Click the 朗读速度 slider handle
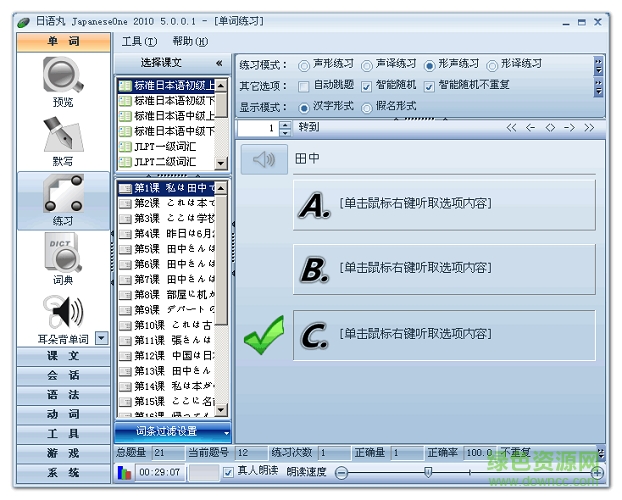 point(428,472)
